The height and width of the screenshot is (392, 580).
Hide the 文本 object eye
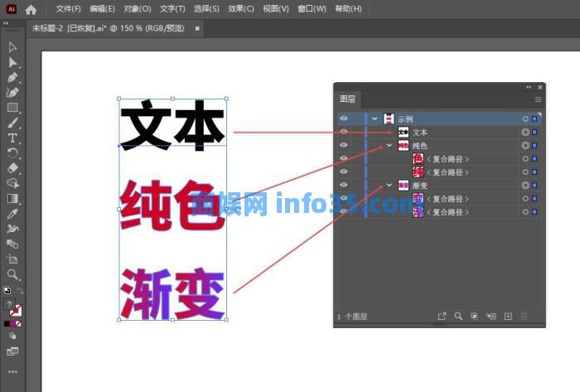click(x=344, y=132)
